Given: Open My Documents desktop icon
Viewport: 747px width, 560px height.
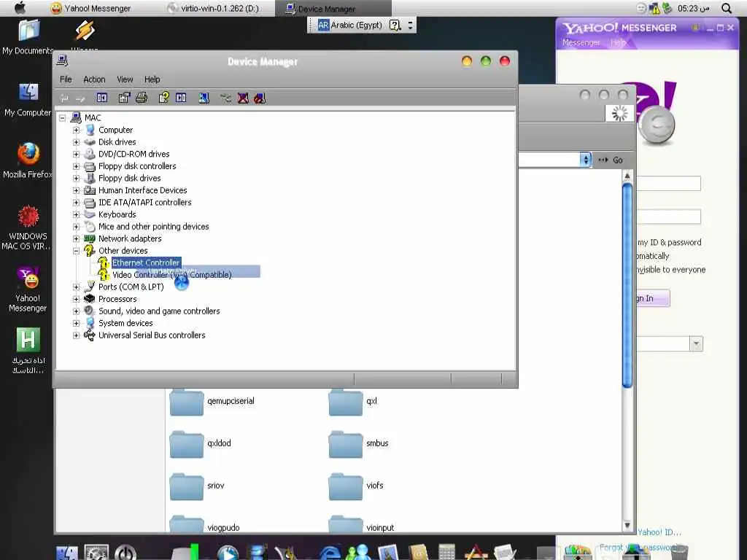Looking at the screenshot, I should pos(28,37).
